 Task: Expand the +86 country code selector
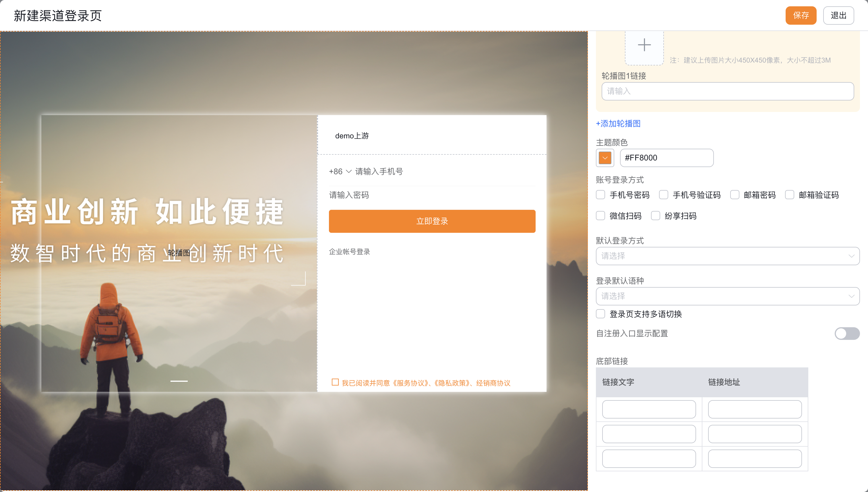(x=340, y=171)
